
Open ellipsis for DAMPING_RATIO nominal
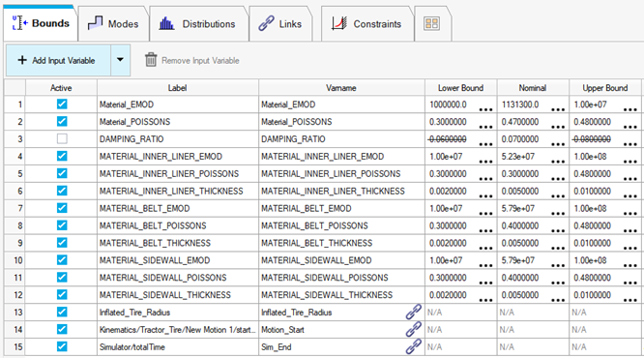[558, 144]
